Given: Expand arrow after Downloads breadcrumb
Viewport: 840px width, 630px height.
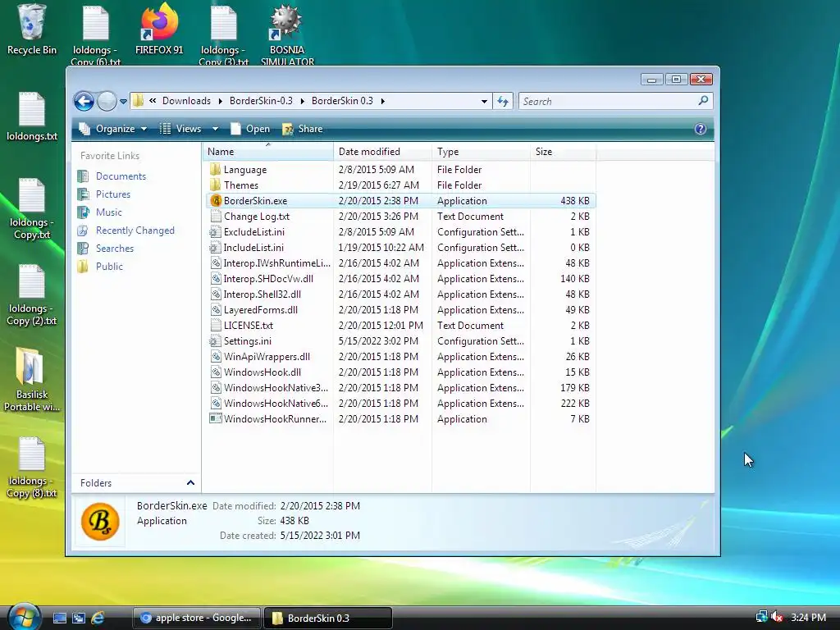Looking at the screenshot, I should point(220,101).
